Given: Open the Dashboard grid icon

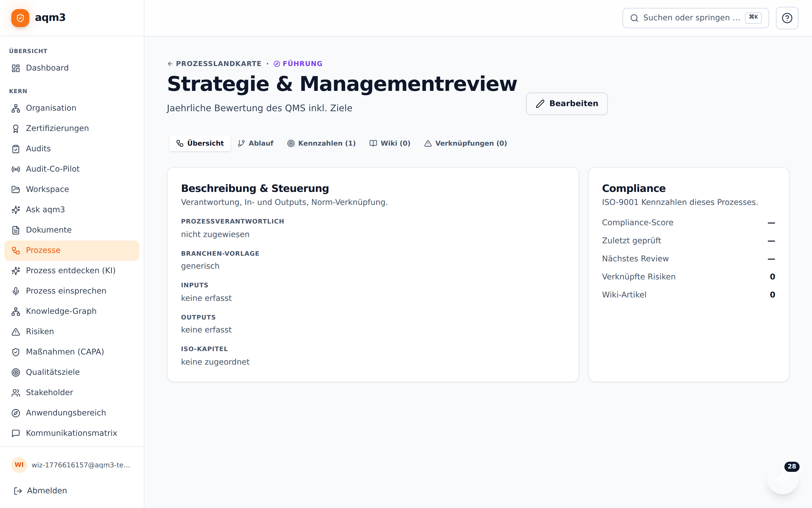Looking at the screenshot, I should (x=16, y=68).
